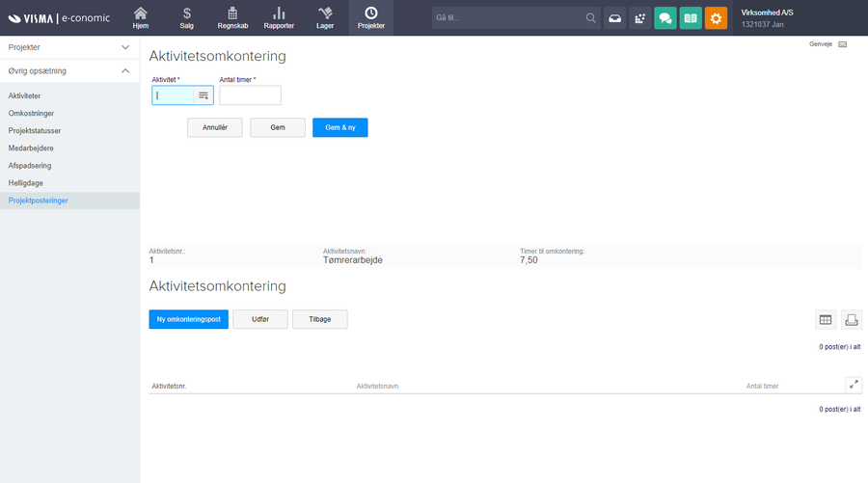The image size is (868, 483).
Task: Click the search magnifier in Gå til field
Action: [591, 18]
